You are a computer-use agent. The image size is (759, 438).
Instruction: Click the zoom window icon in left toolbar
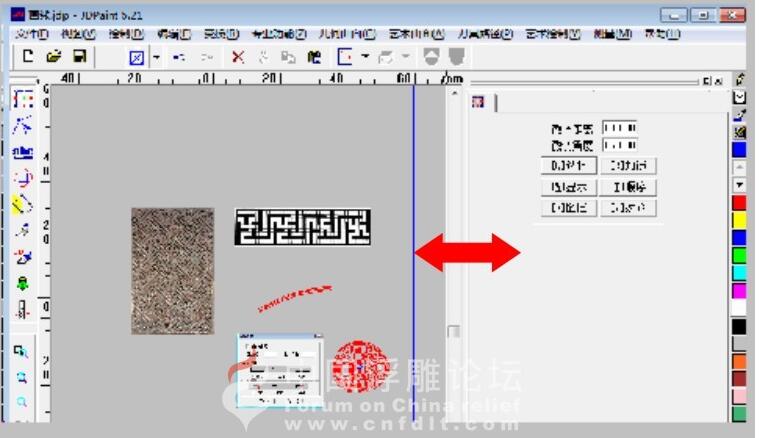pos(22,350)
